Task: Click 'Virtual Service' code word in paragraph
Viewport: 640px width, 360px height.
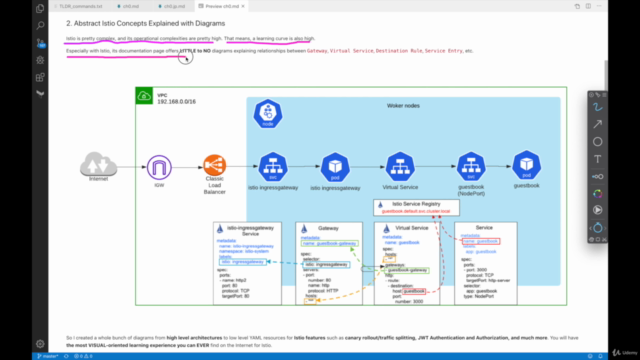Action: tap(351, 51)
